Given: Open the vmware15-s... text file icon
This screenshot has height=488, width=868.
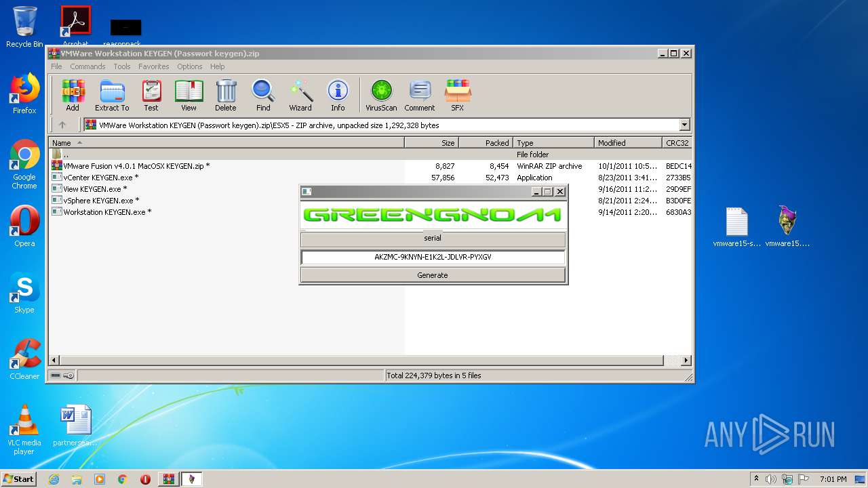Looking at the screenshot, I should 736,227.
